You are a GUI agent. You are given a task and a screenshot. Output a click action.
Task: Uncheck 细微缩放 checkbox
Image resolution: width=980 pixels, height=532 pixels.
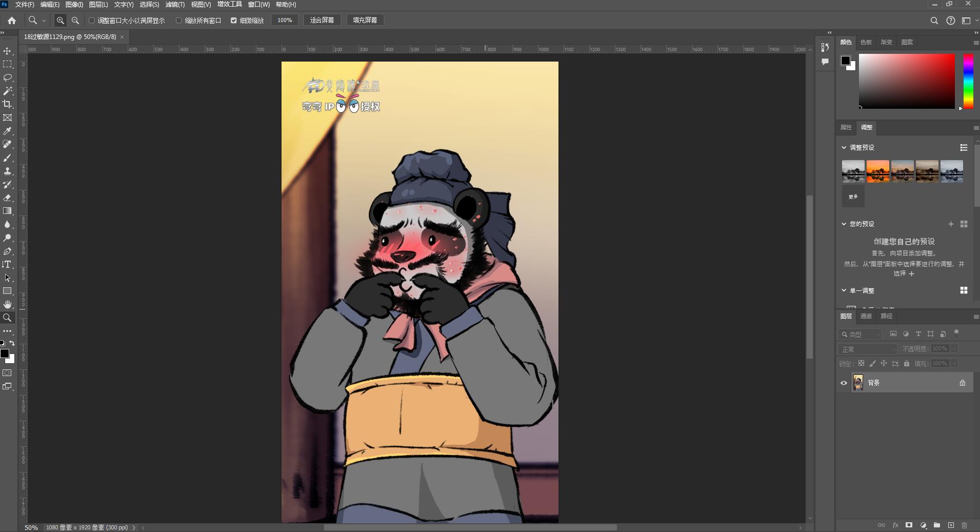pos(234,21)
